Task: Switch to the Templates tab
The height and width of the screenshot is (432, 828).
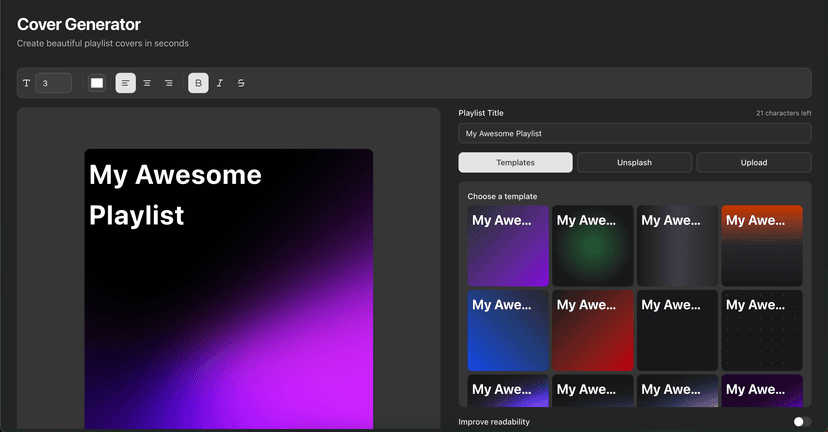Action: [515, 162]
